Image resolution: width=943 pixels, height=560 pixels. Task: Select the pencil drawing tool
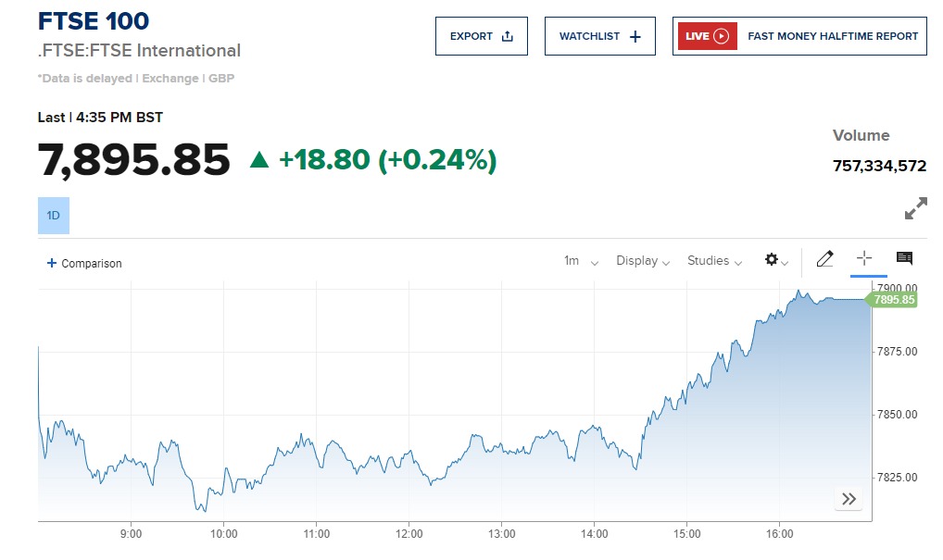pyautogui.click(x=824, y=260)
